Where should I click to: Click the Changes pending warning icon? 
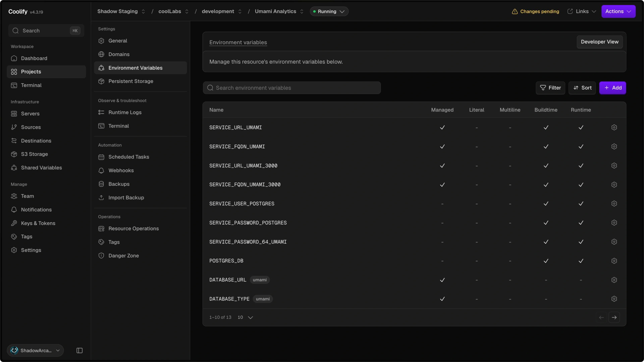pyautogui.click(x=515, y=12)
